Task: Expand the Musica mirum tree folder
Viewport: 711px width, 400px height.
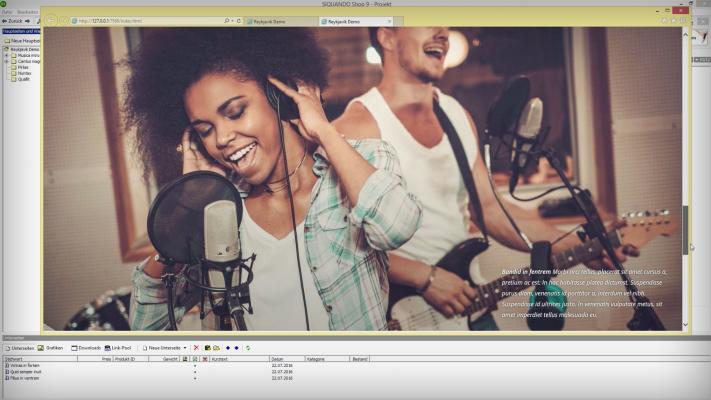Action: click(5, 55)
